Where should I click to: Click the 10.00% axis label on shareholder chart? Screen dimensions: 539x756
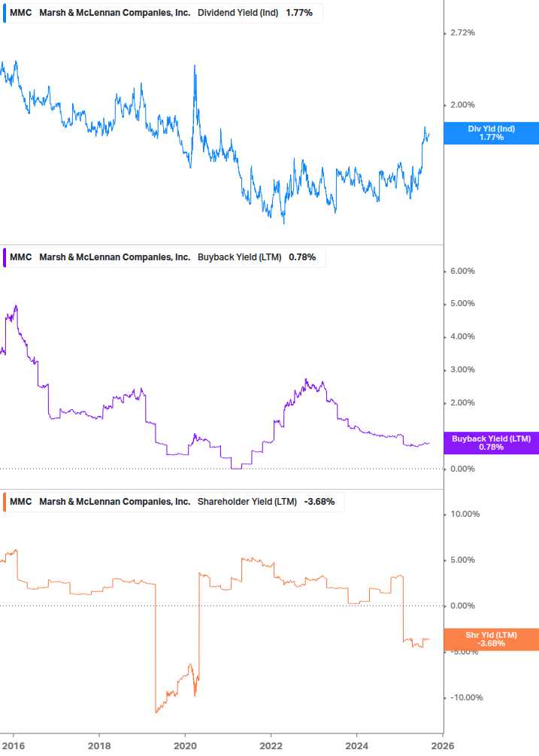[465, 514]
